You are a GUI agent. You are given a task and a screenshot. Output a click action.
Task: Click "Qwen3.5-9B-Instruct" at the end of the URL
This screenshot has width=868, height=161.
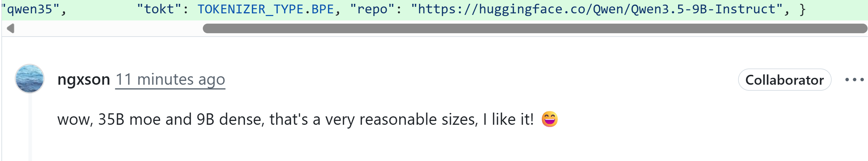(703, 9)
